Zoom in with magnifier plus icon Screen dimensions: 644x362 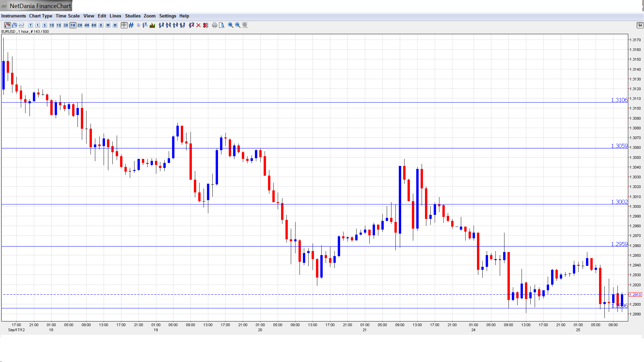(x=231, y=25)
